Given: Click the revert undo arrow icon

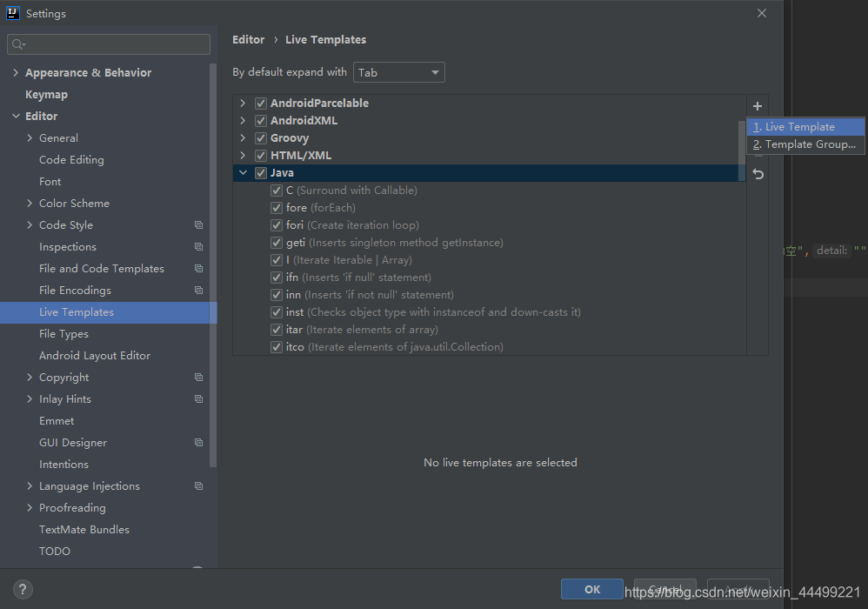Looking at the screenshot, I should click(758, 174).
